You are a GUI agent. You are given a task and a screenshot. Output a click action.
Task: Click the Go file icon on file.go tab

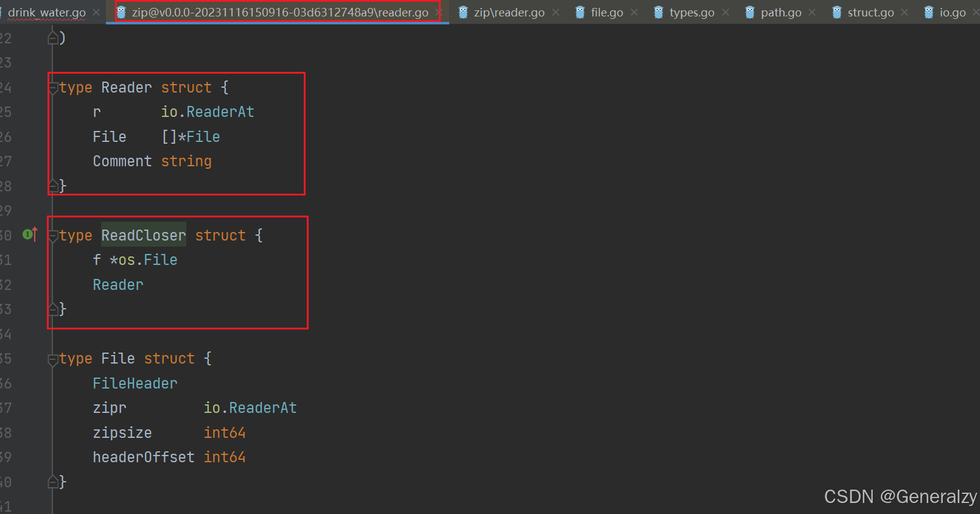(x=580, y=12)
